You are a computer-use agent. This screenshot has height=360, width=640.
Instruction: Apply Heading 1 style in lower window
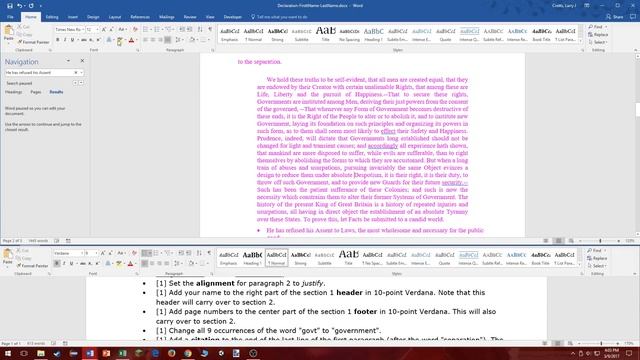point(253,258)
